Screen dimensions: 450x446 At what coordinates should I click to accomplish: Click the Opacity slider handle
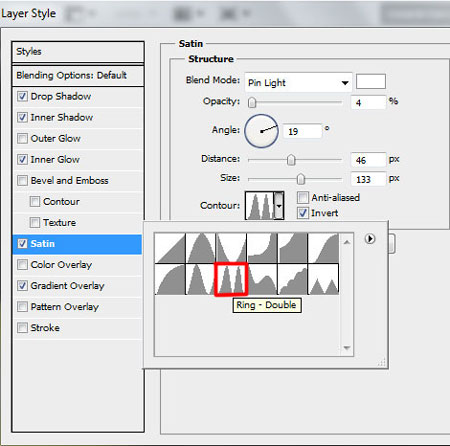[x=252, y=103]
